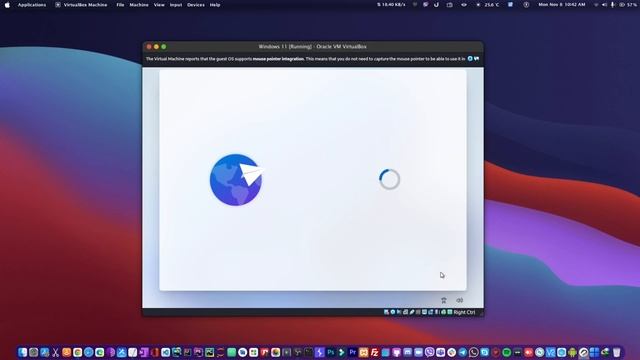This screenshot has width=640, height=360.
Task: Click the battery 57% indicator
Action: pyautogui.click(x=628, y=5)
